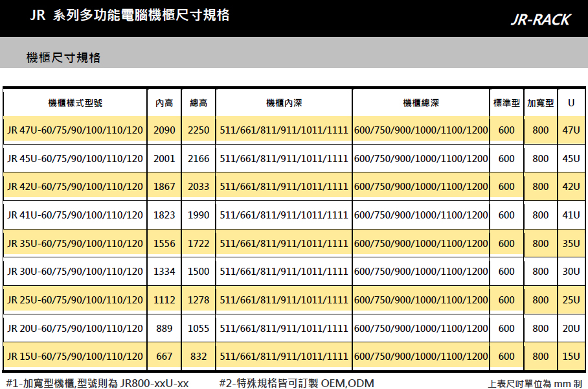Select model cell JR 20U-60/75/90/100/110/120
Screen dimensions: 588x389
pos(75,328)
